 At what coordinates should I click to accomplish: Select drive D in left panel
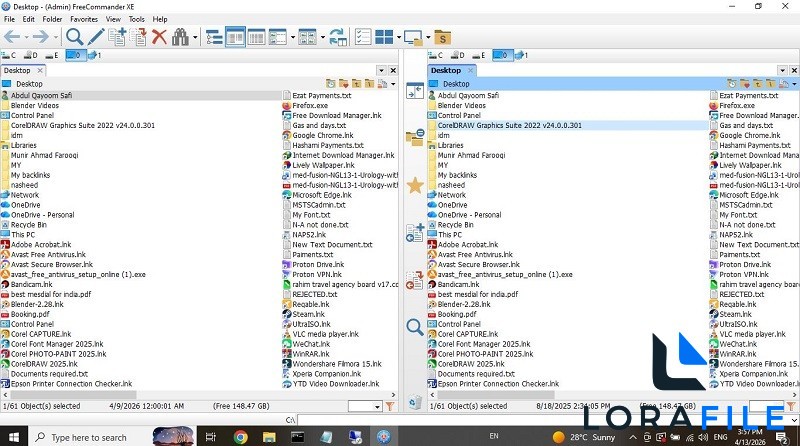tap(31, 55)
